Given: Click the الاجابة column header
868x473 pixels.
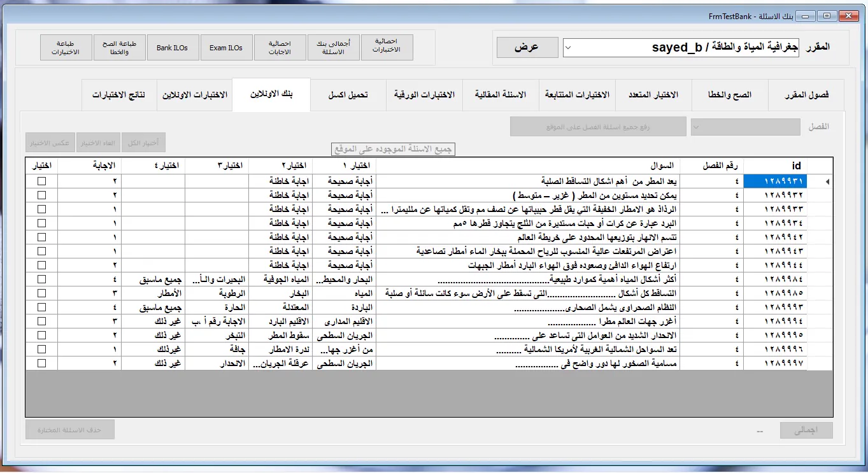Looking at the screenshot, I should tap(89, 166).
